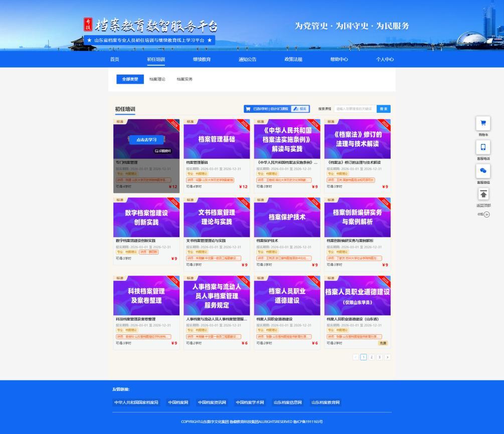Click the 搜索 search button
The width and height of the screenshot is (504, 434).
tap(384, 109)
